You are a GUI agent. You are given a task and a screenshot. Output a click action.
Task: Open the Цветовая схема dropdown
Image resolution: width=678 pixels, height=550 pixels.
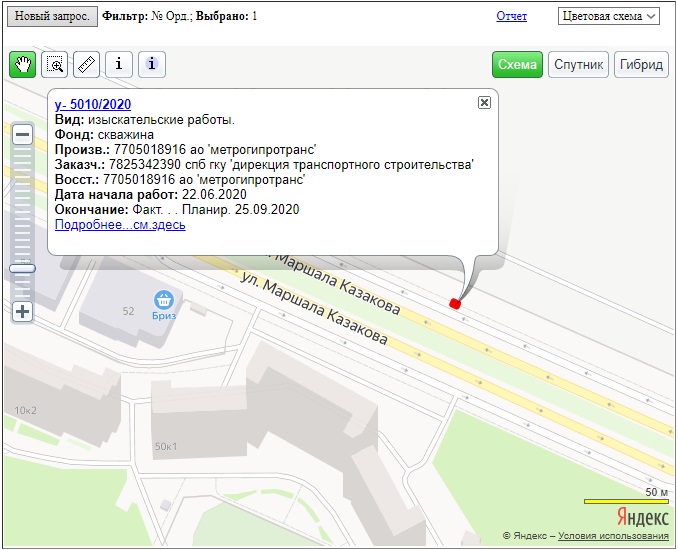pos(609,17)
